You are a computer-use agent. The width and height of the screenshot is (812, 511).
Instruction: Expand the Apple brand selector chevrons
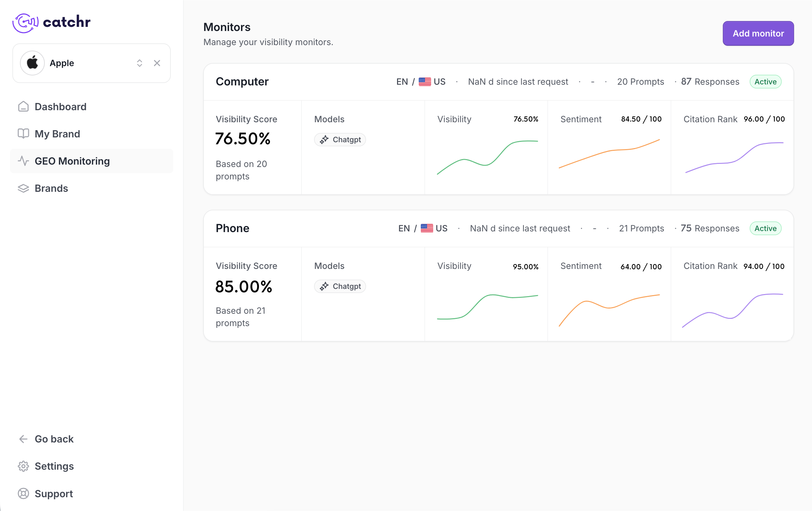(139, 63)
